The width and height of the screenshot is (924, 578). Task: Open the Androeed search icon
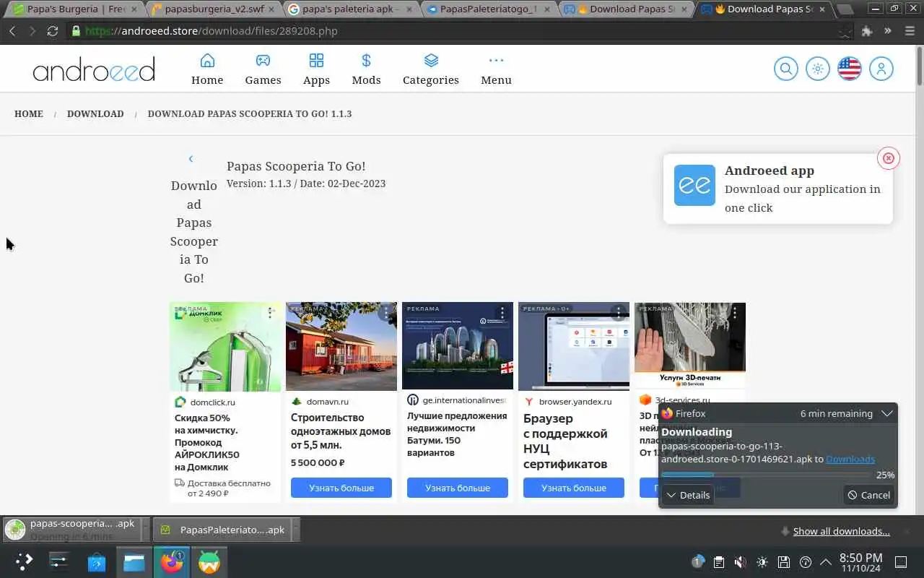[x=785, y=69]
